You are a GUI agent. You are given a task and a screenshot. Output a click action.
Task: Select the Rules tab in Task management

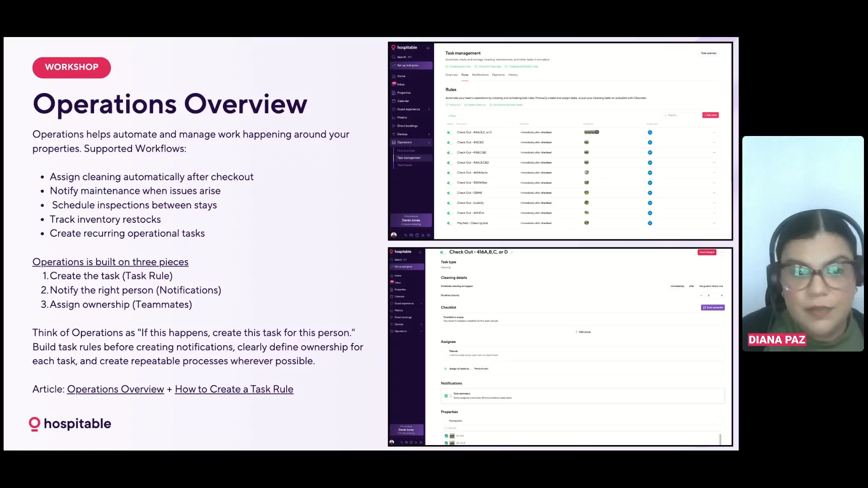pyautogui.click(x=465, y=75)
